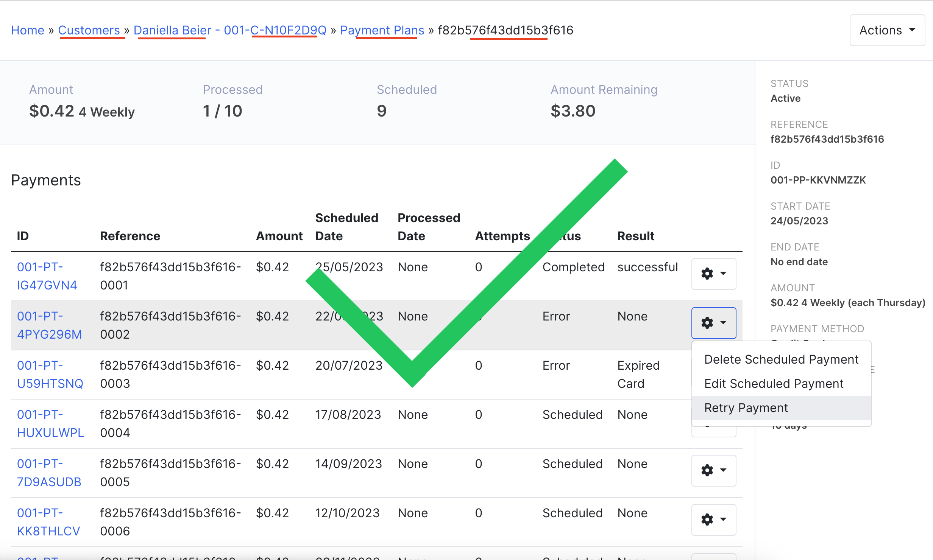Click the Amount column header
Viewport: 933px width, 560px height.
pyautogui.click(x=279, y=236)
